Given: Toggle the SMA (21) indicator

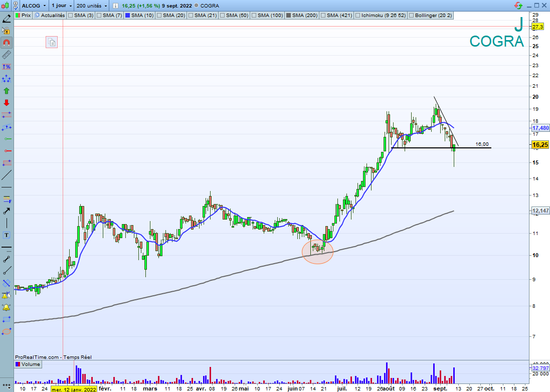Looking at the screenshot, I should tap(203, 16).
